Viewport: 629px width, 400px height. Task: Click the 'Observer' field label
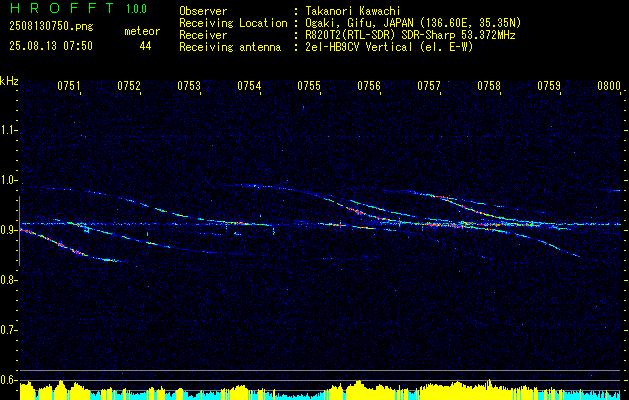[203, 11]
